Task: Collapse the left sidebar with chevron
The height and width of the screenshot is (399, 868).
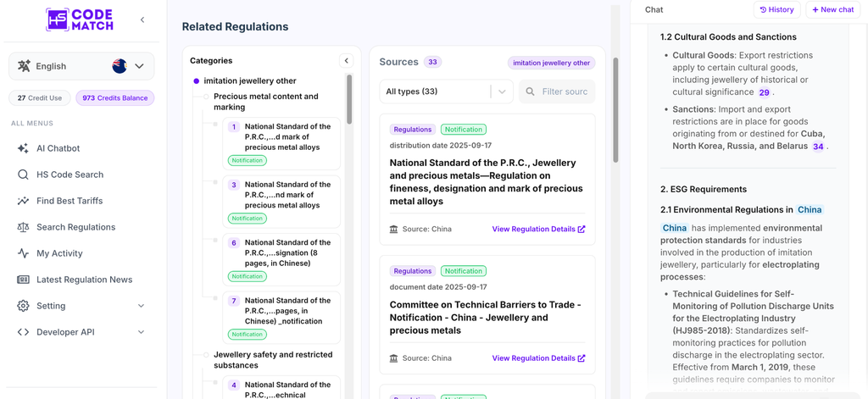Action: (142, 20)
